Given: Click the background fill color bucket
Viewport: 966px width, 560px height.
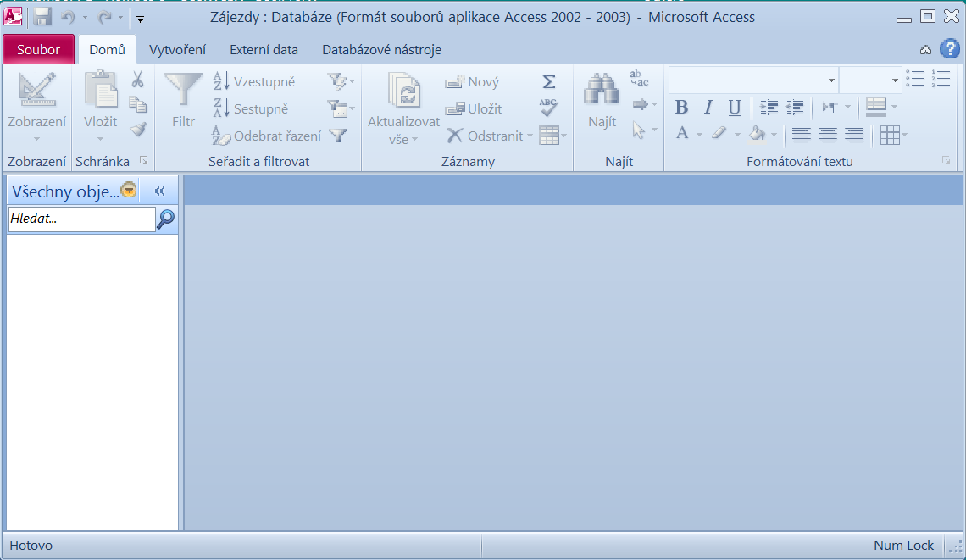Looking at the screenshot, I should [x=757, y=134].
